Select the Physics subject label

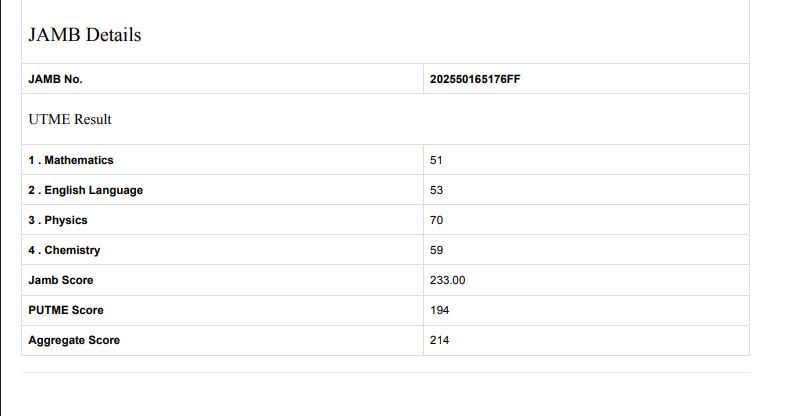coord(58,220)
